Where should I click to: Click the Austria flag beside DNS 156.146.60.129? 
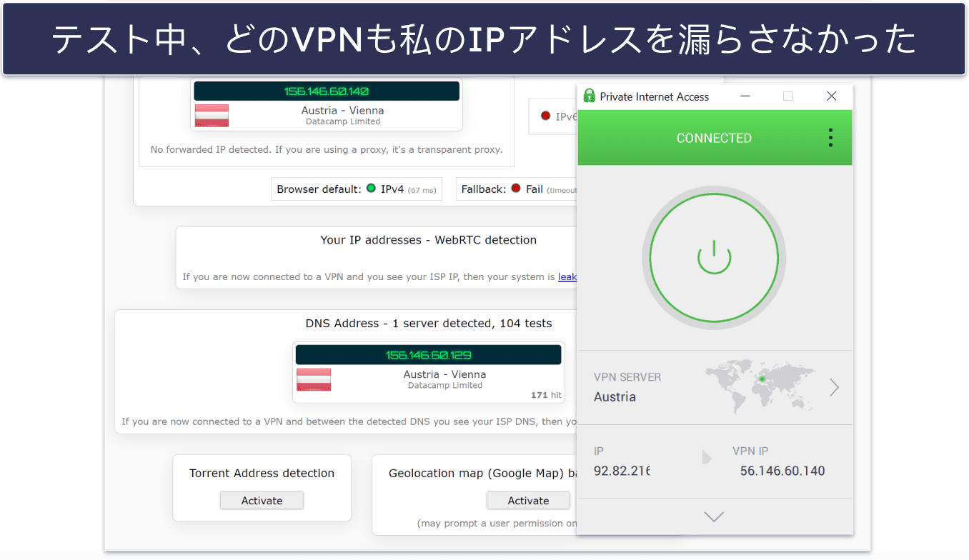[314, 379]
